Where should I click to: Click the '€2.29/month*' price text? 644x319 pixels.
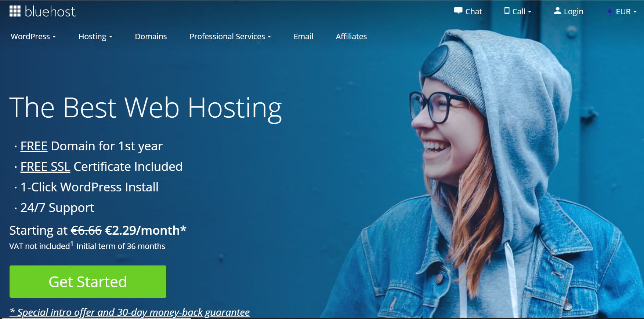pyautogui.click(x=146, y=230)
